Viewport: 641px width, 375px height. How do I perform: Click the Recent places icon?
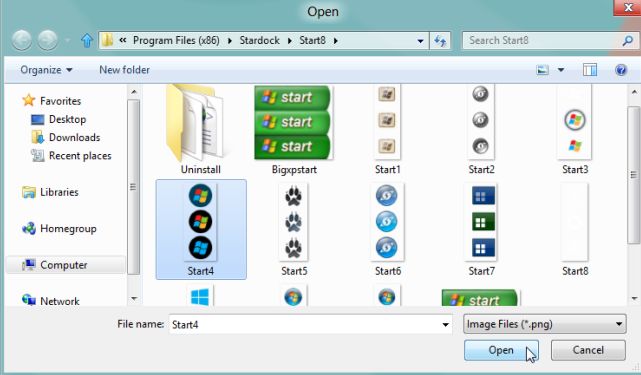(x=38, y=155)
